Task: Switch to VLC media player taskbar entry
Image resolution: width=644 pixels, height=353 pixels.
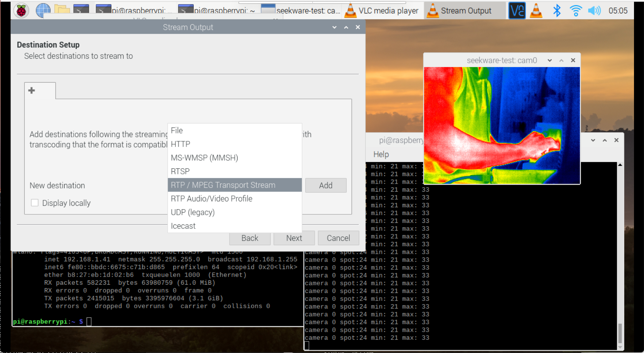Action: tap(382, 11)
